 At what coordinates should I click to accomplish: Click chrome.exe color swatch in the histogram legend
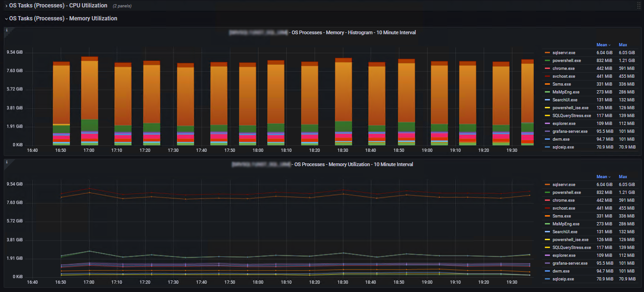point(547,68)
